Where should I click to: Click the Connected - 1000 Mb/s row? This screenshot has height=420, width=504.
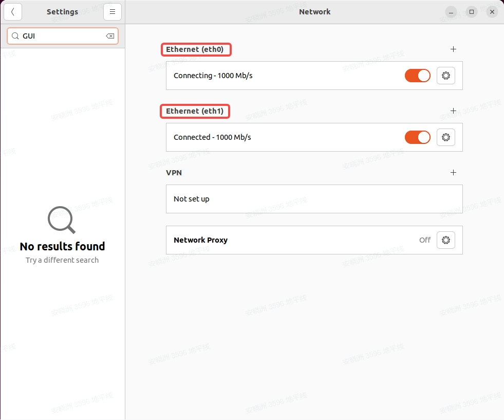[314, 137]
